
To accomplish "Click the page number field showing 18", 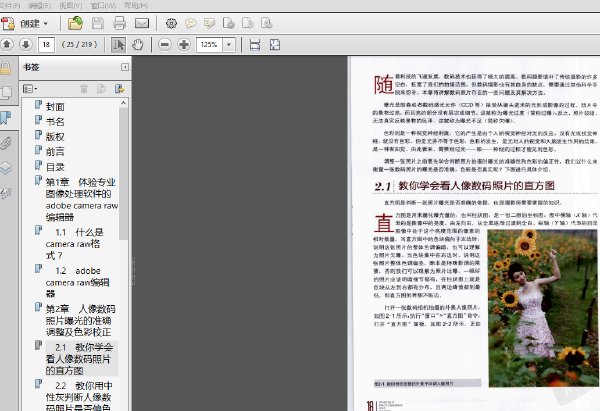I will (46, 45).
